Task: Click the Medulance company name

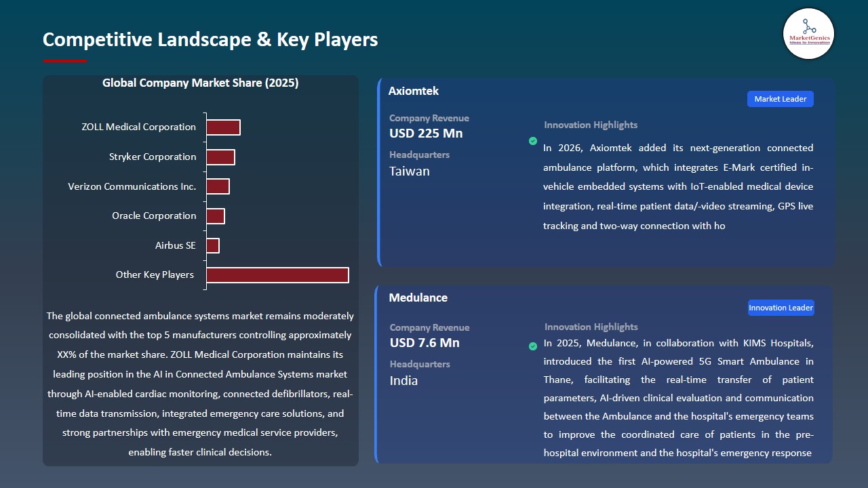Action: click(x=418, y=298)
